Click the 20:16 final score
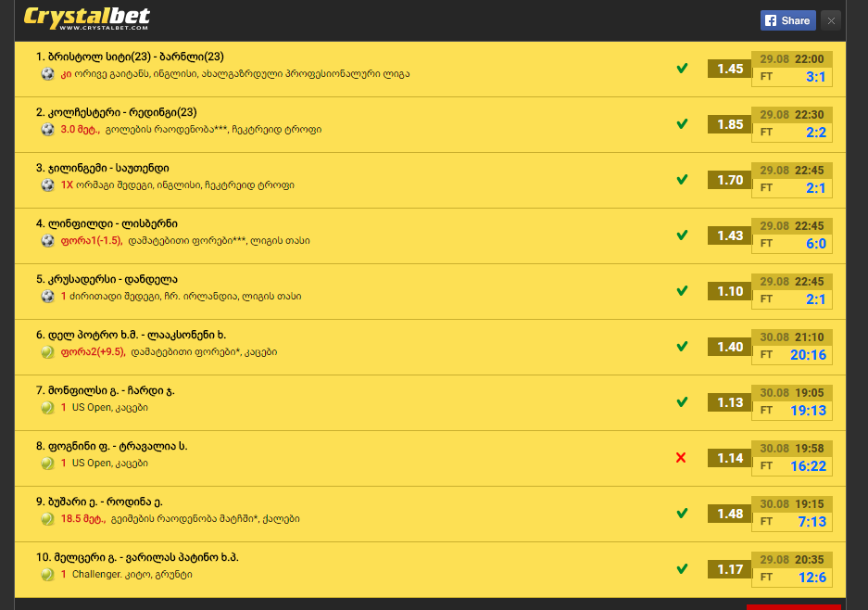The width and height of the screenshot is (868, 610). coord(808,355)
